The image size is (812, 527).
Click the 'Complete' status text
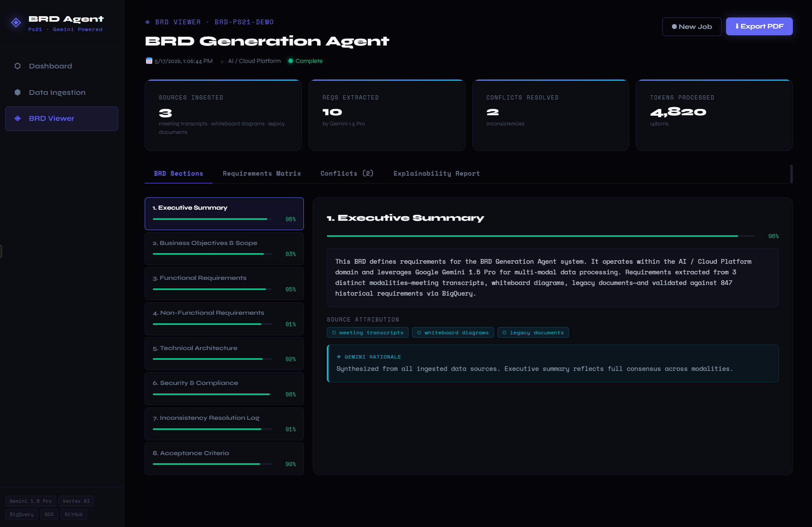[309, 61]
